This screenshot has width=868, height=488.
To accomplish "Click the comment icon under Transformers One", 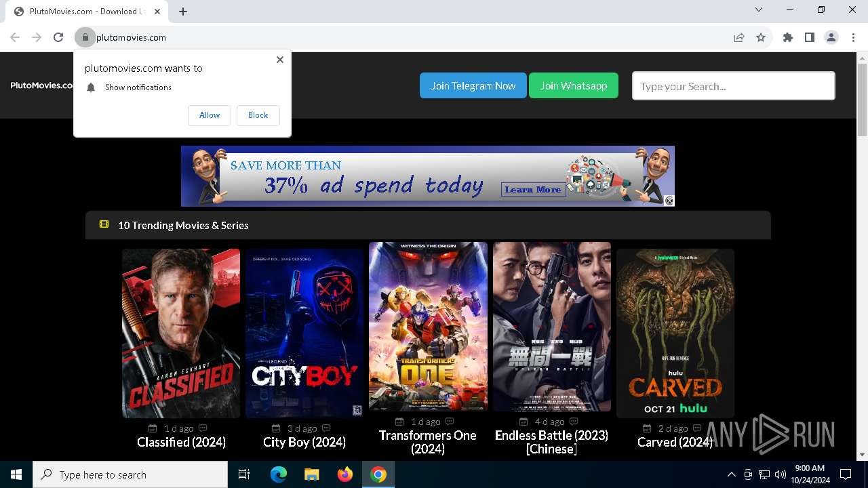I will click(450, 422).
